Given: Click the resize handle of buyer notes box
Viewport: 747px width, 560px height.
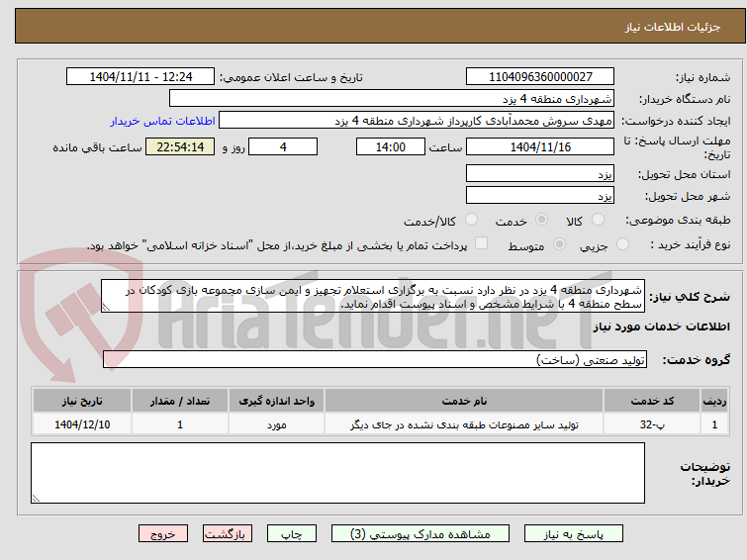Looking at the screenshot, I should tap(36, 498).
